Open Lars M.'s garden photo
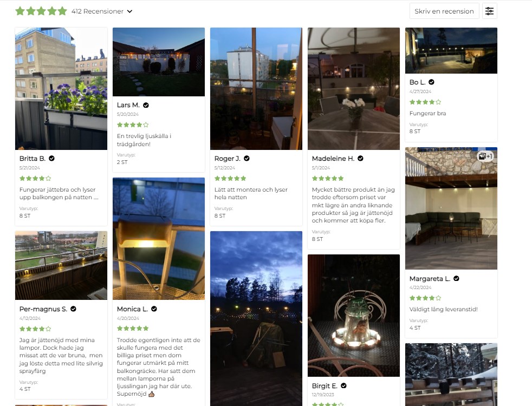Image resolution: width=532 pixels, height=406 pixels. point(159,62)
